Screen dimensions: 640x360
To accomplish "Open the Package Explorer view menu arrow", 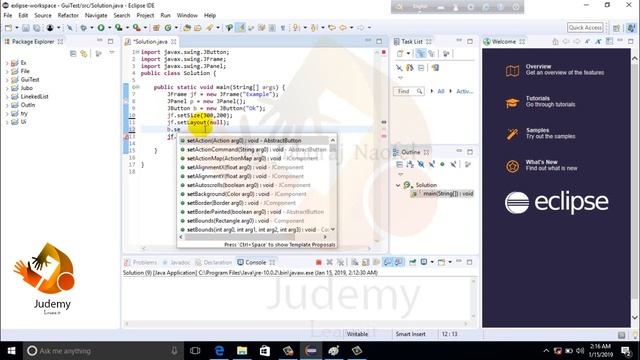I will (111, 53).
